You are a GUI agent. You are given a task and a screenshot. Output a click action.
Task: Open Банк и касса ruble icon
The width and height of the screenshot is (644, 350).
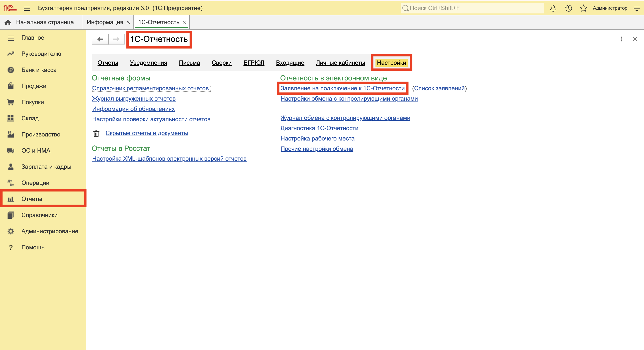click(11, 70)
